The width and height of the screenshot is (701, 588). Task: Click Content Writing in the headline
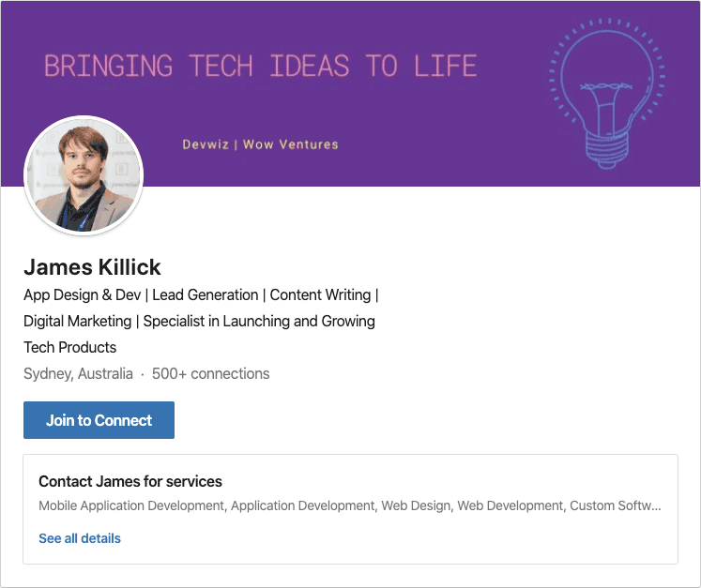320,294
